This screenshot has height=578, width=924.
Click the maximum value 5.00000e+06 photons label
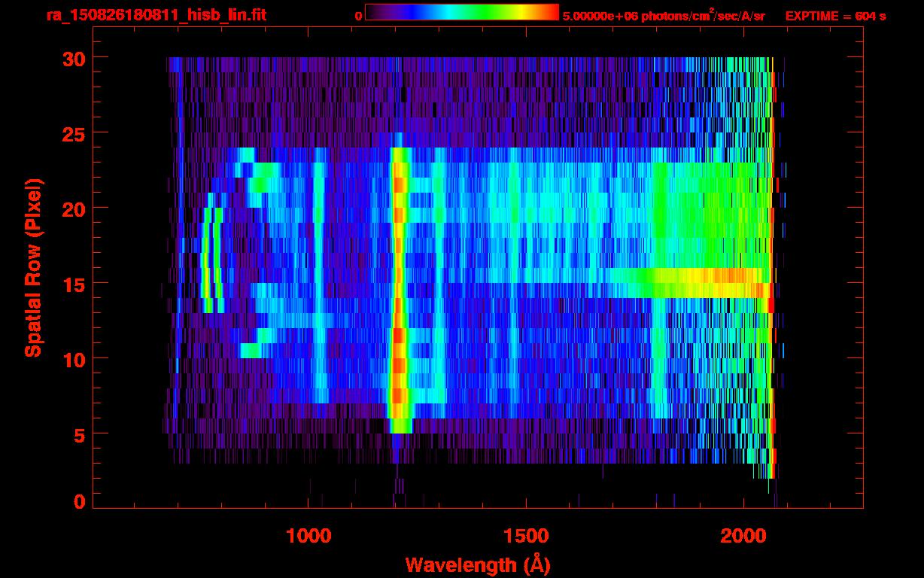point(664,15)
